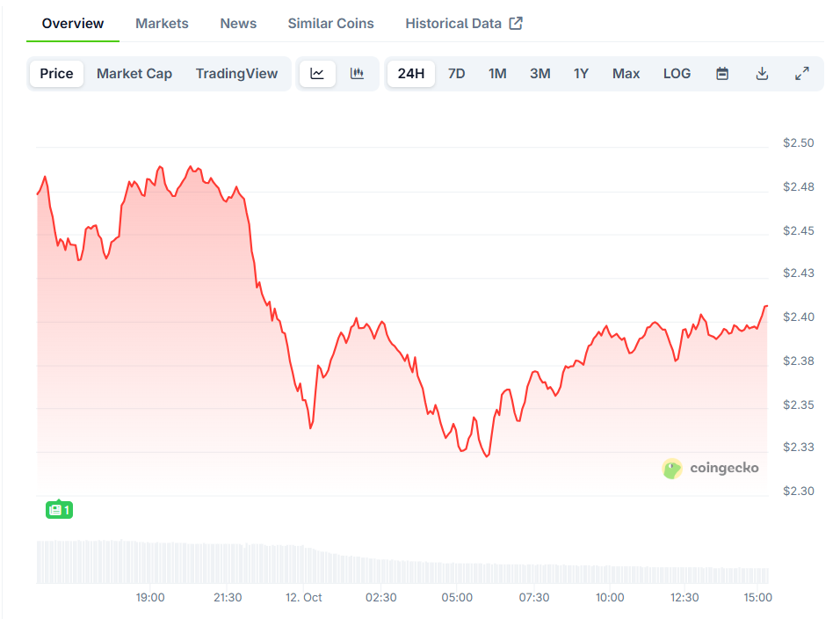Click the green news marker badge
Image resolution: width=840 pixels, height=619 pixels.
point(59,509)
